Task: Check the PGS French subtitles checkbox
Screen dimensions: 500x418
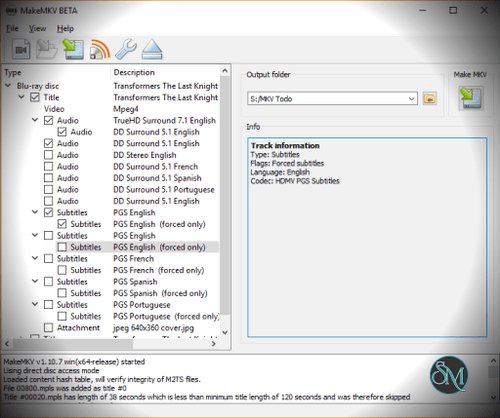Action: pyautogui.click(x=48, y=259)
